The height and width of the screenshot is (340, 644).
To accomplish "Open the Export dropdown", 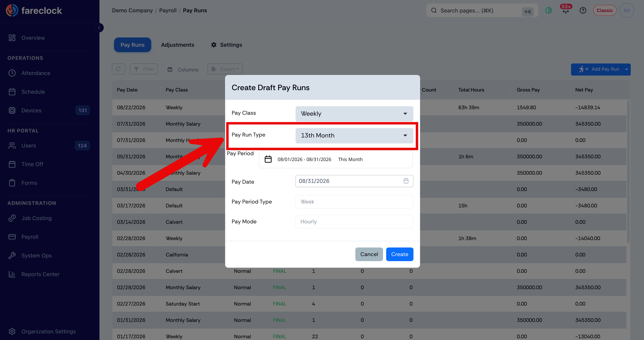I will click(x=225, y=69).
